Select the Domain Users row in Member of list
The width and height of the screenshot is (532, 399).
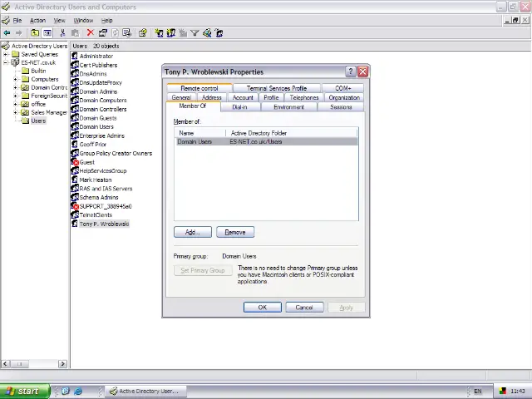(266, 141)
